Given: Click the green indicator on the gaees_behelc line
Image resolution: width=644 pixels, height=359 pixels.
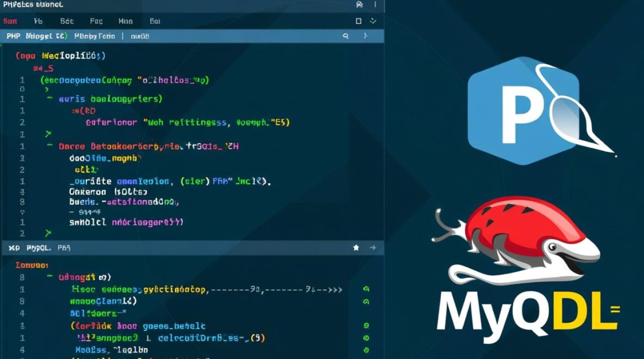Looking at the screenshot, I should pyautogui.click(x=366, y=325).
